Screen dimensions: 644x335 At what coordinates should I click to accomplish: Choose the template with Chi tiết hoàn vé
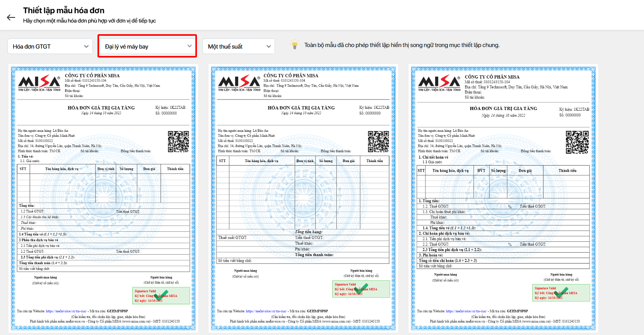coord(503,202)
